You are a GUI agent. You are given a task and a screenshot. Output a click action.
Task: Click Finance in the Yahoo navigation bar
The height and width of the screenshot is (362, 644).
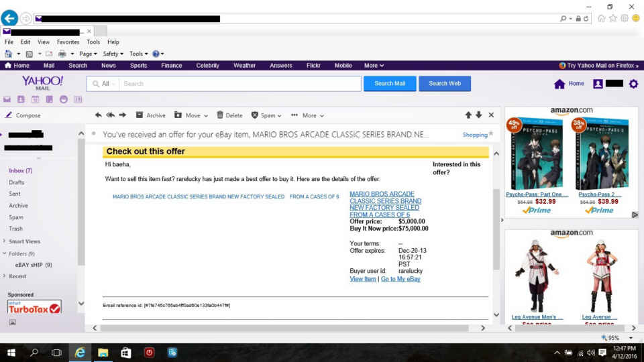(171, 66)
